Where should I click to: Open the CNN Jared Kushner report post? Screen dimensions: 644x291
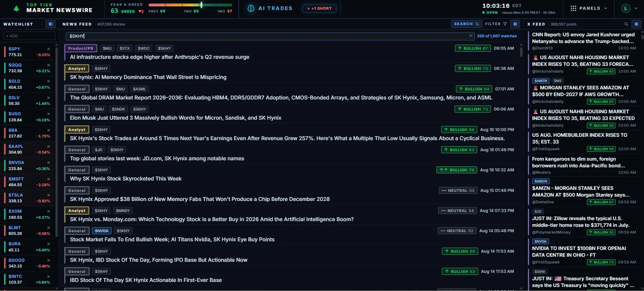583,38
